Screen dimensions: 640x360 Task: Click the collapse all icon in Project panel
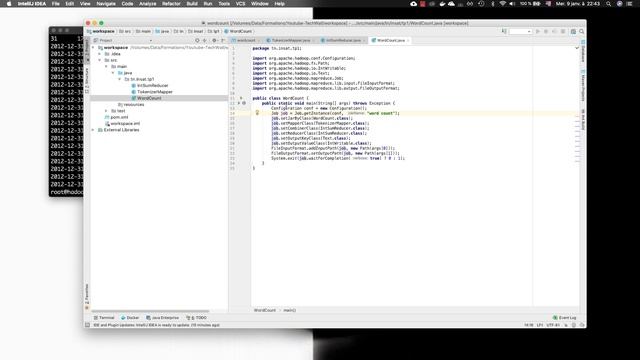205,40
